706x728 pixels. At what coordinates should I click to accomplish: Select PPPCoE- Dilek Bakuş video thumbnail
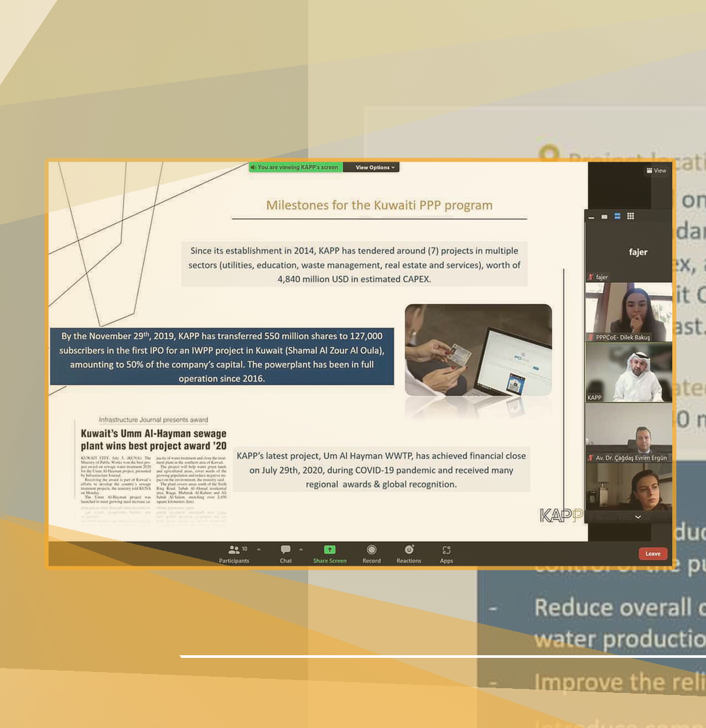click(x=628, y=312)
